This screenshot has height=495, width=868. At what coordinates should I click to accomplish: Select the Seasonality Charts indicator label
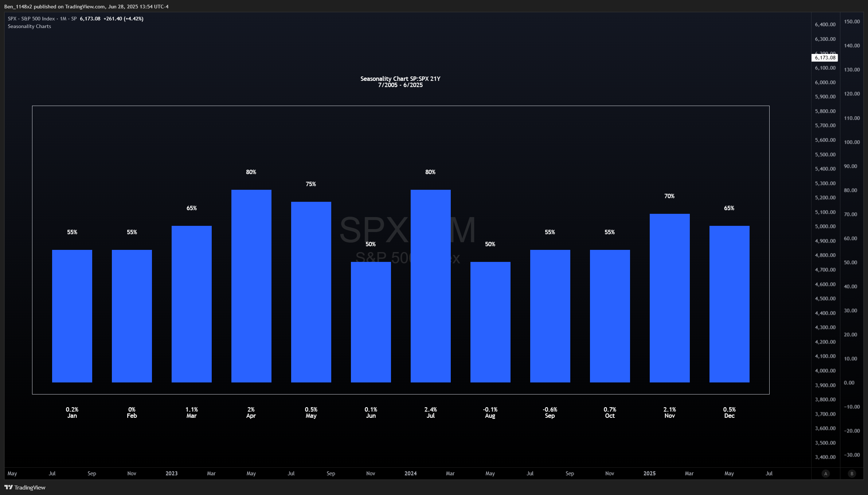[x=30, y=27]
